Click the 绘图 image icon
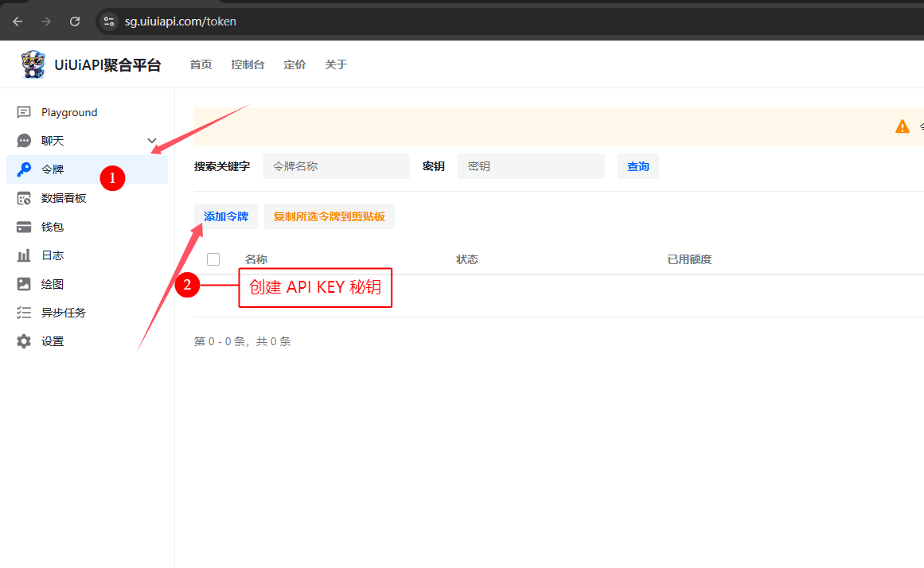 24,284
